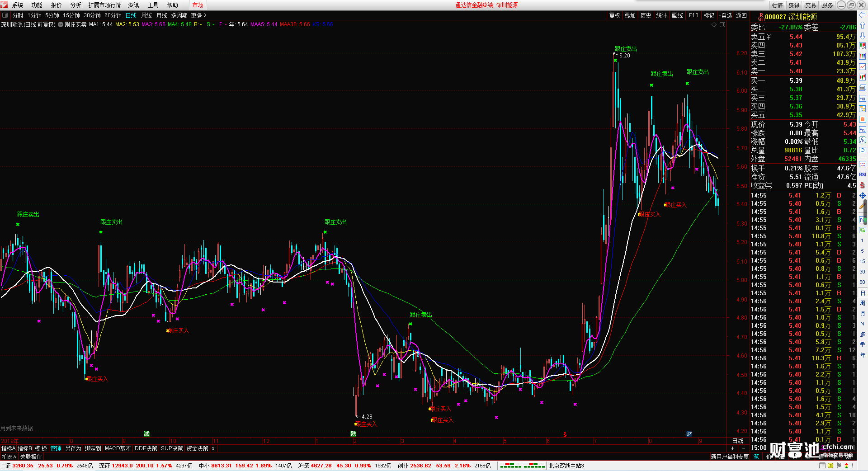Click the 财 marker on the chart timeline

tap(689, 434)
